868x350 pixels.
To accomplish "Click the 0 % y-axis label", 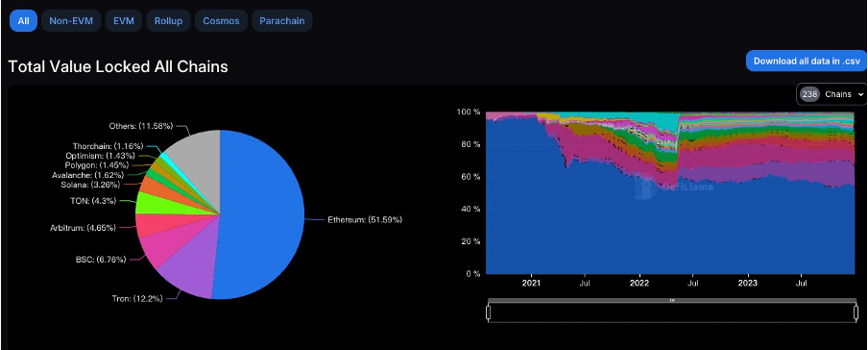I will tap(472, 274).
